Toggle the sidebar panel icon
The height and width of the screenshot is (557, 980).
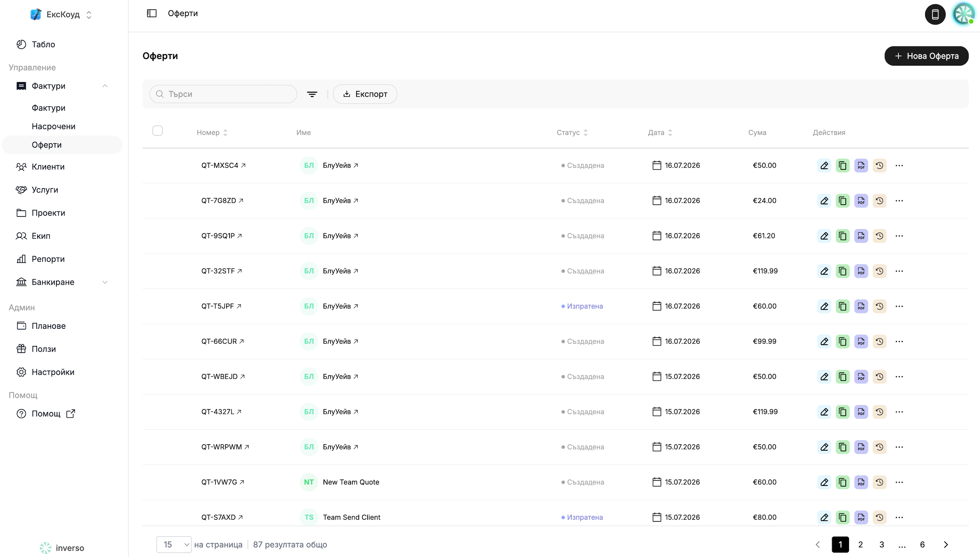click(151, 13)
